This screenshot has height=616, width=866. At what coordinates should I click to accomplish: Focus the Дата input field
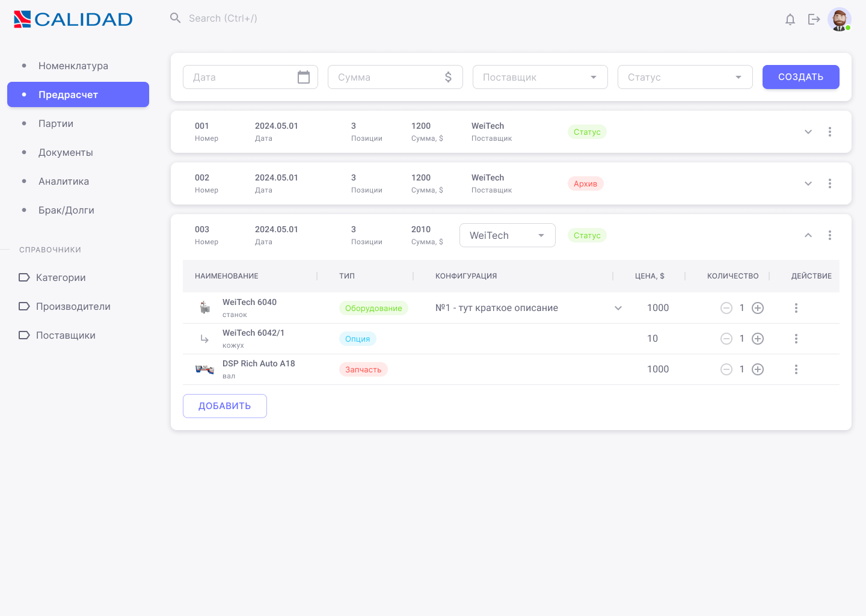click(x=250, y=77)
